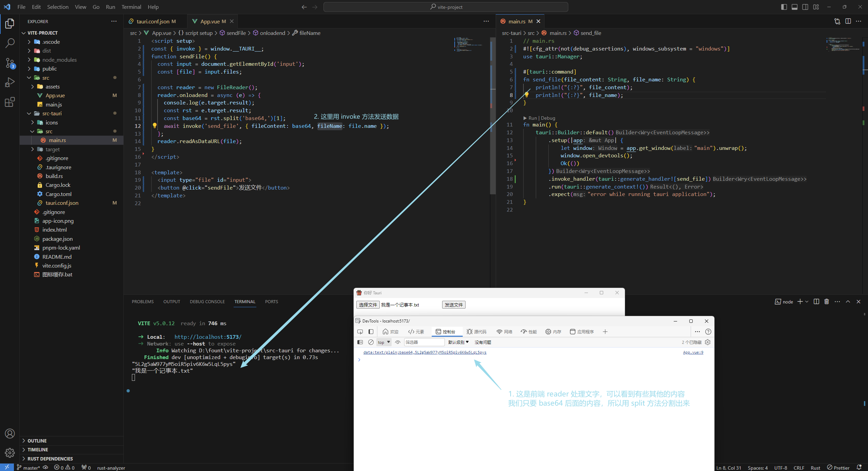Expand the node_modules folder

point(72,60)
